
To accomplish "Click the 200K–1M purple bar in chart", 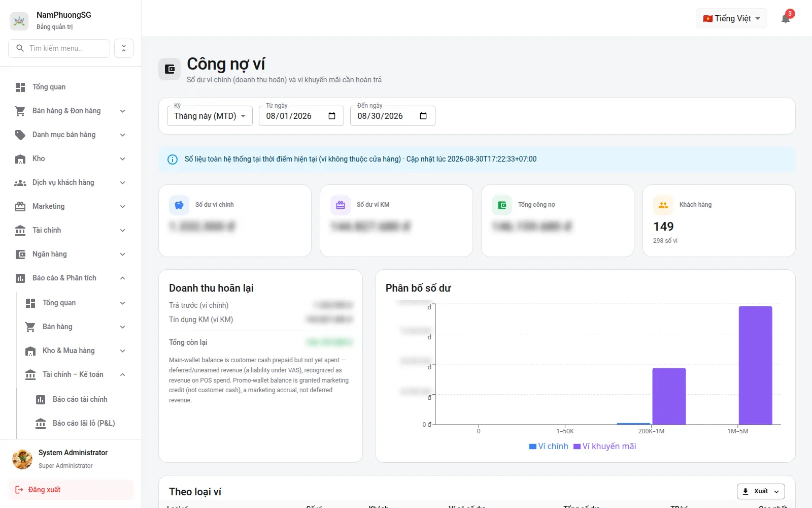I will pyautogui.click(x=669, y=396).
